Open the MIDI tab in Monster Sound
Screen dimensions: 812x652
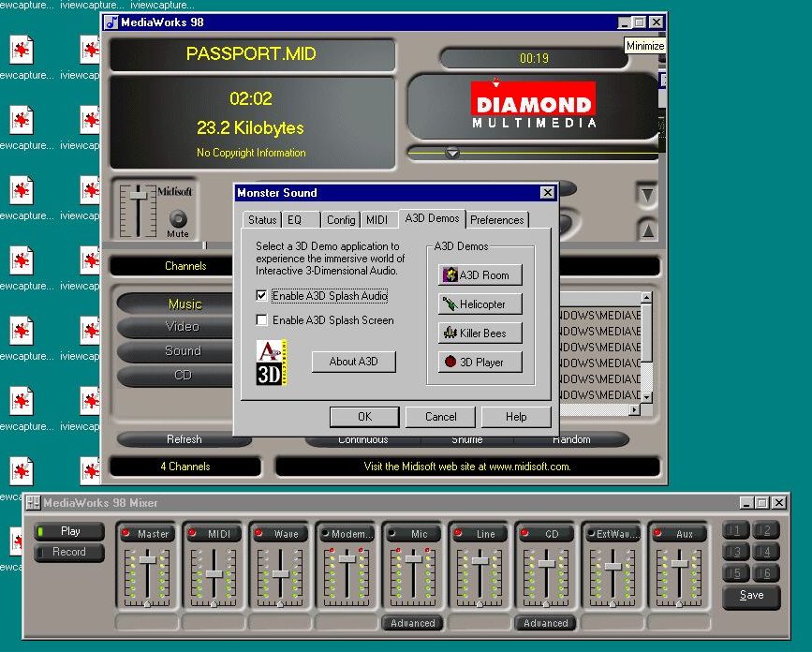378,220
